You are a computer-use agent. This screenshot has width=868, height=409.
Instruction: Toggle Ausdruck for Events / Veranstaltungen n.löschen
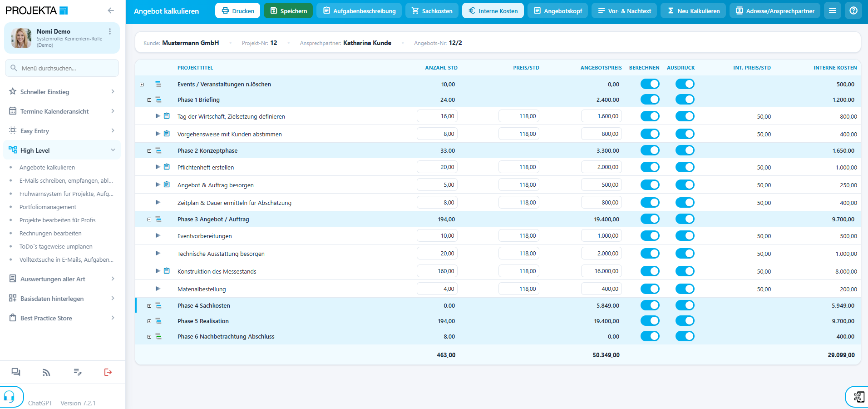tap(685, 84)
